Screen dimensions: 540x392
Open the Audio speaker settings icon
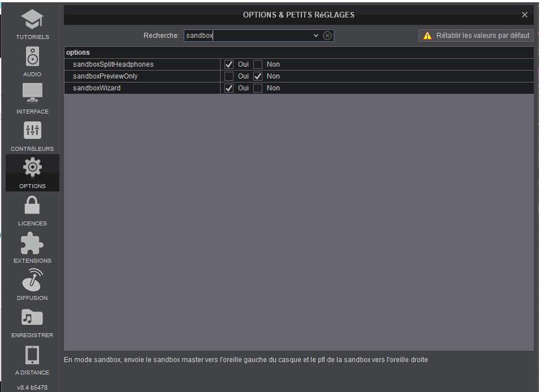point(32,57)
